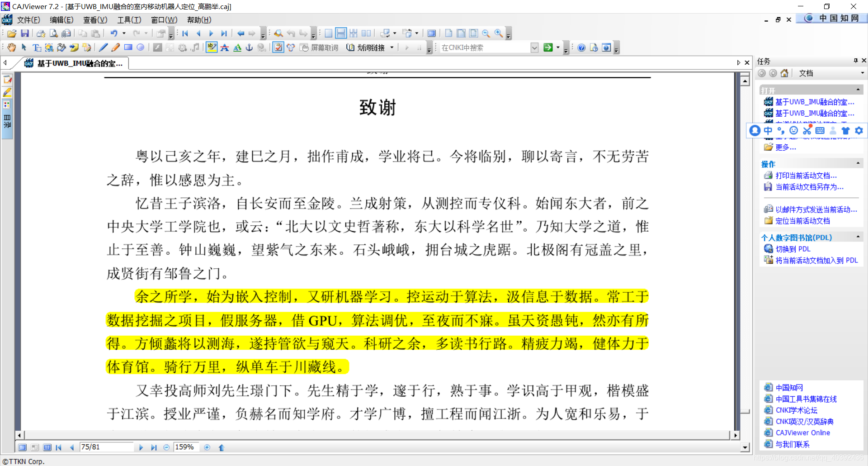
Task: Collapse the 个人数字图书馆(PDL) section
Action: click(x=858, y=237)
